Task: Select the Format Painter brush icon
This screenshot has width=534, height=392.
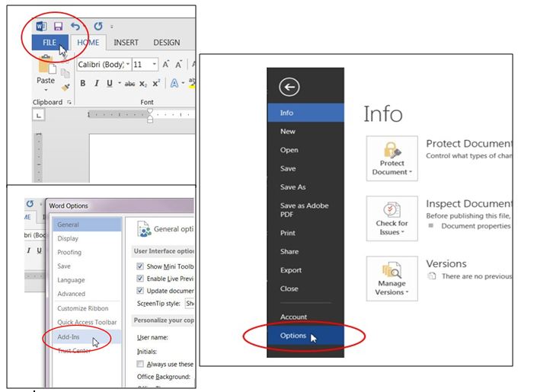Action: point(66,88)
